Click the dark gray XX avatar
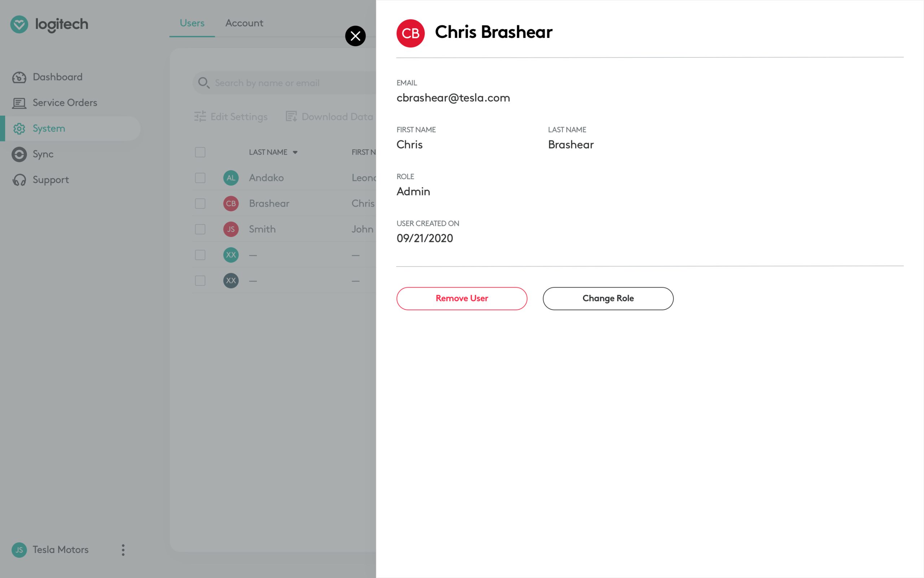The width and height of the screenshot is (924, 578). point(231,281)
